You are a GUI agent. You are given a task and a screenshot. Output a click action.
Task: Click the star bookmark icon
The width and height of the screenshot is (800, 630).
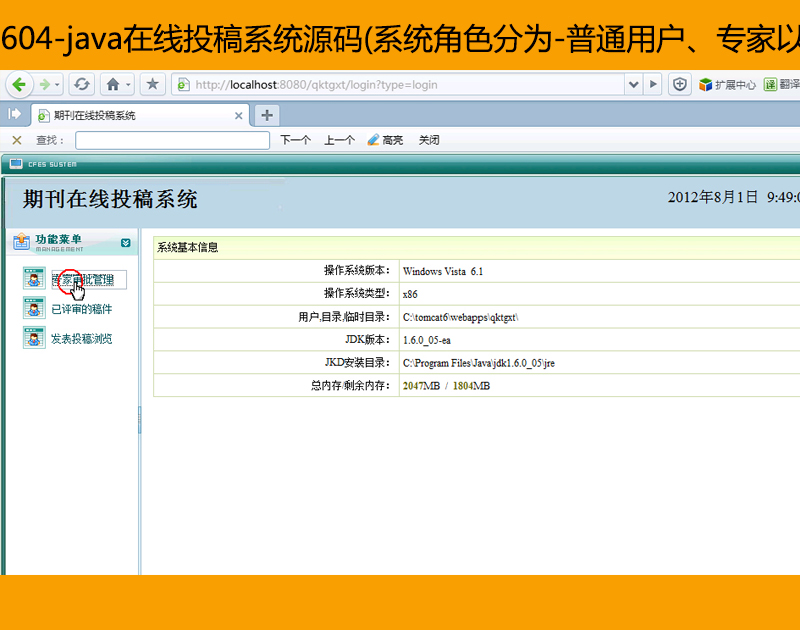pos(152,85)
